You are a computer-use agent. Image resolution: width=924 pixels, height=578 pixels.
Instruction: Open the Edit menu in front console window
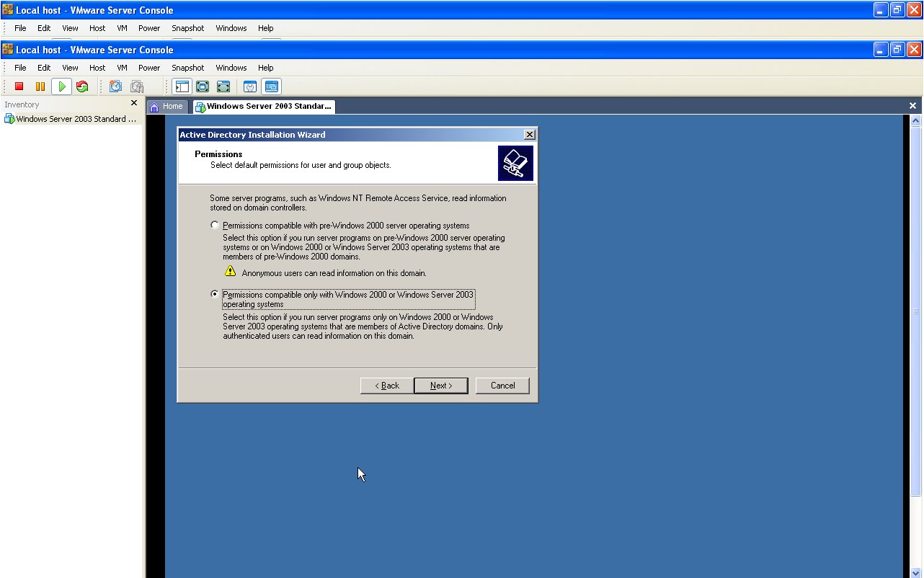[x=44, y=68]
